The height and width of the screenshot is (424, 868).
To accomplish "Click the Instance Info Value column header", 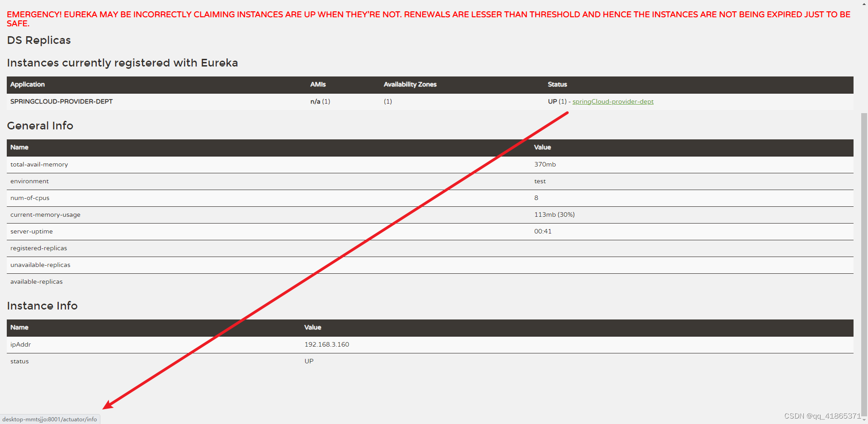I will pyautogui.click(x=313, y=328).
